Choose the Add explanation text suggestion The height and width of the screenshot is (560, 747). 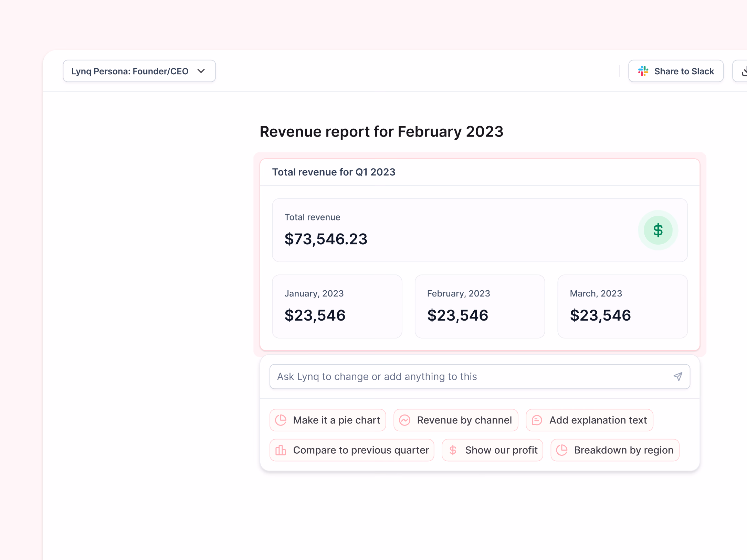[x=589, y=420]
